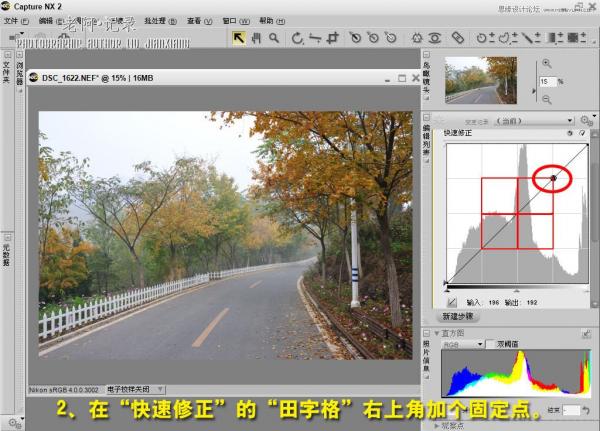Image resolution: width=600 pixels, height=431 pixels.
Task: Click the curve reset icon below histogram
Action: coord(453,299)
